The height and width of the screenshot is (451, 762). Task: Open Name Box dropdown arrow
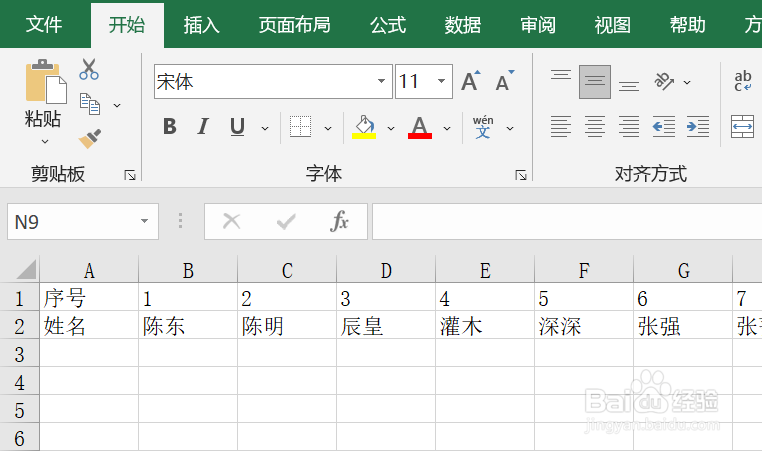[x=144, y=221]
